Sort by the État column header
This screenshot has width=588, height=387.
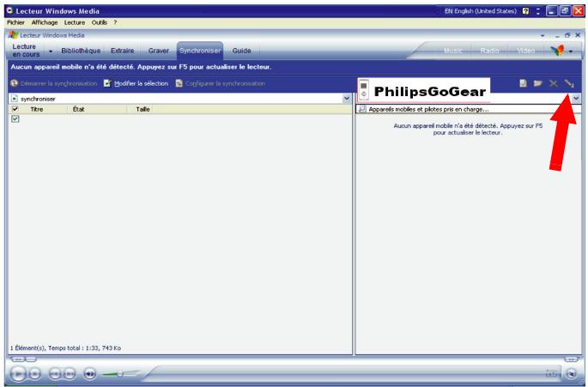(79, 109)
